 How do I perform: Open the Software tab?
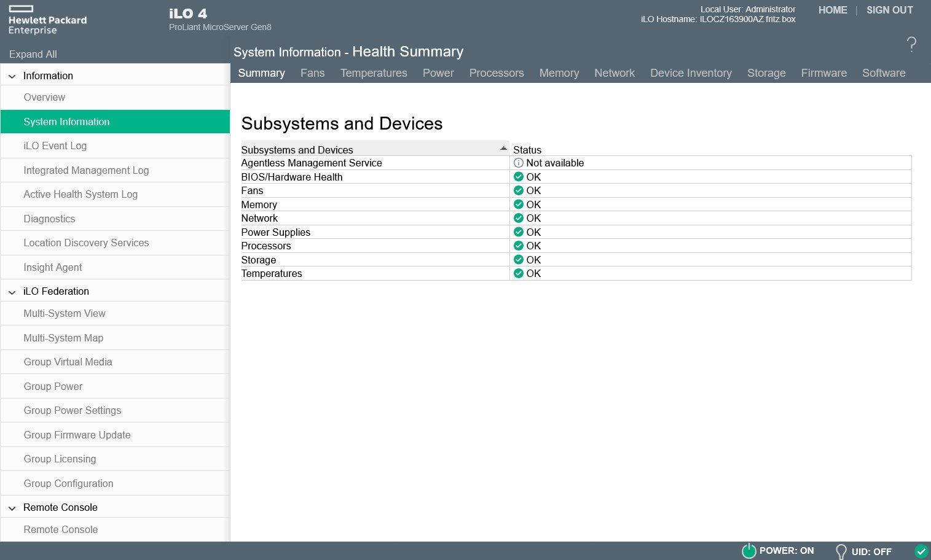click(x=884, y=73)
